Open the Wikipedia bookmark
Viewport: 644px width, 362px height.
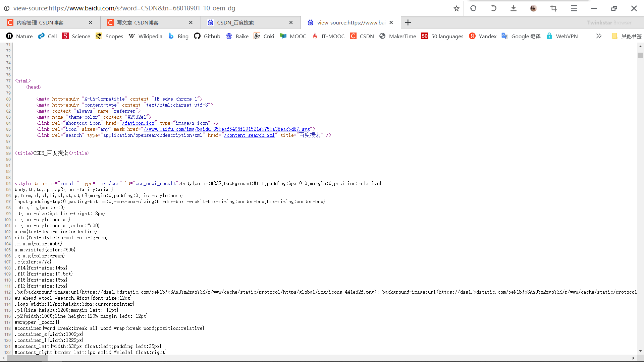pos(145,36)
